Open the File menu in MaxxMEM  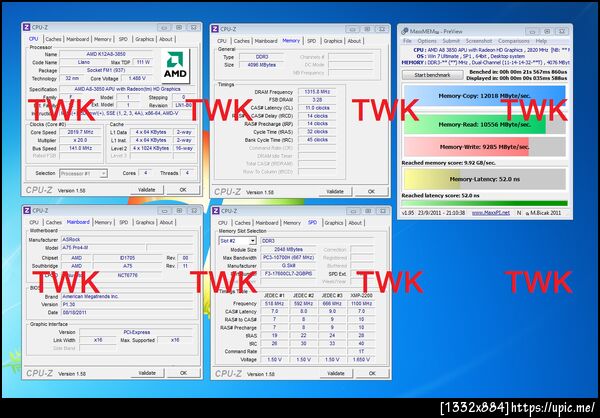click(x=407, y=41)
